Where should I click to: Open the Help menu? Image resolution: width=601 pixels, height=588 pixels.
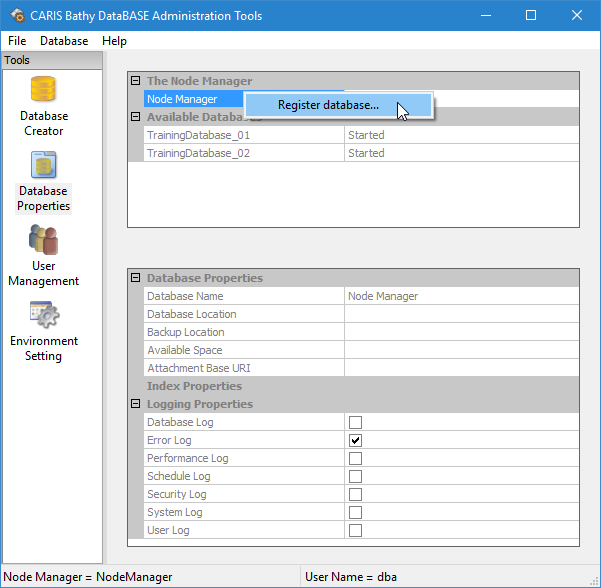tap(114, 41)
